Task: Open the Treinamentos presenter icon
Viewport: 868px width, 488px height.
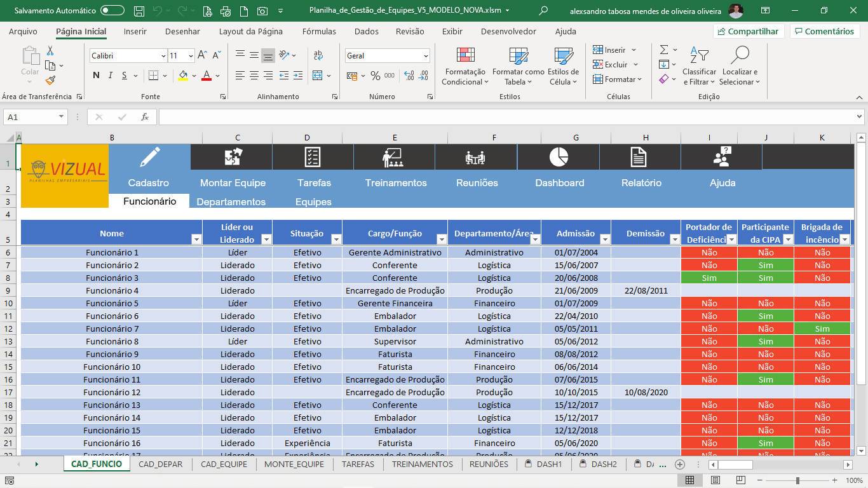Action: pos(393,157)
